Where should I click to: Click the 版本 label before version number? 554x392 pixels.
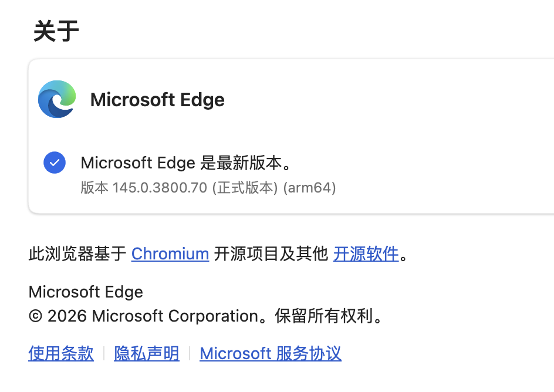pos(94,188)
